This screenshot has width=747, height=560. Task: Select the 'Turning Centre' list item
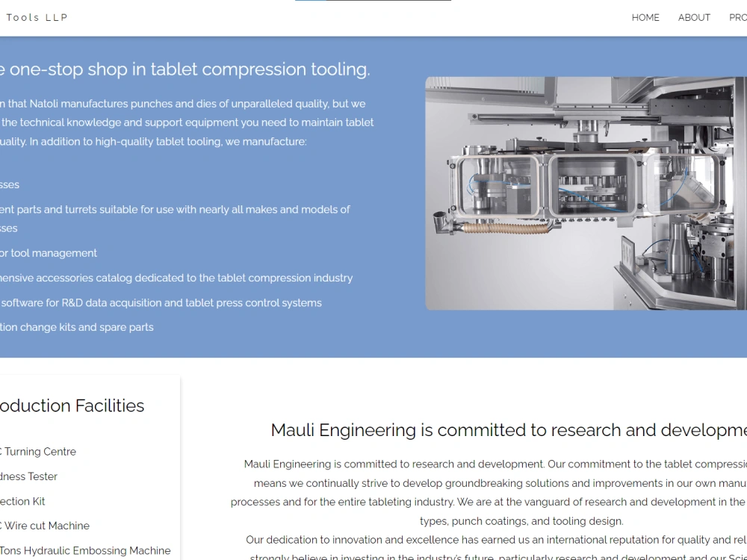click(38, 452)
